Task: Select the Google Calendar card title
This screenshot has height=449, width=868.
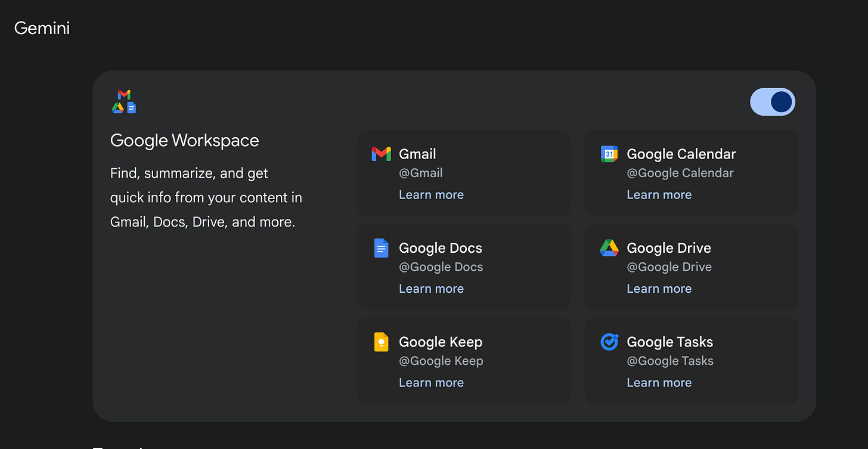Action: pos(681,154)
